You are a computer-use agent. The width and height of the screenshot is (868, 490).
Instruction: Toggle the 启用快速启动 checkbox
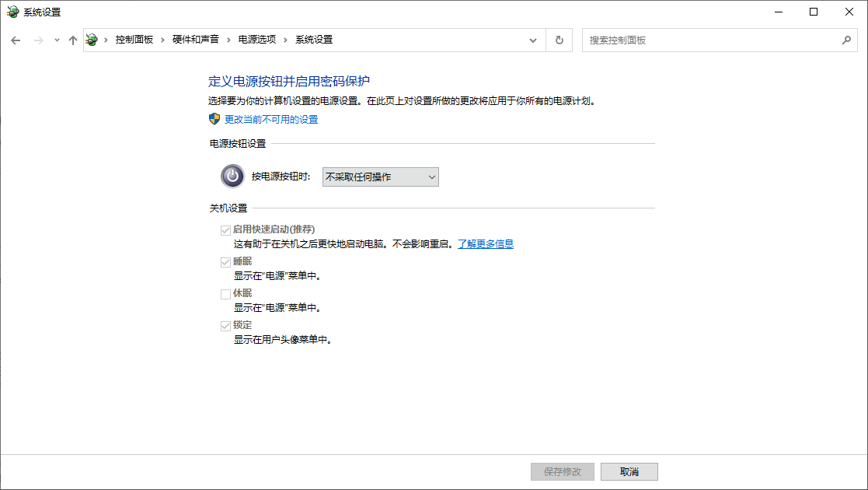click(x=225, y=230)
